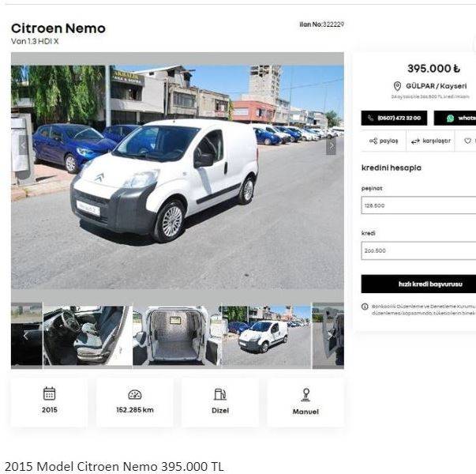Image resolution: width=476 pixels, height=474 pixels.
Task: Compare the vehicle with the karşılaştır button
Action: (x=430, y=141)
